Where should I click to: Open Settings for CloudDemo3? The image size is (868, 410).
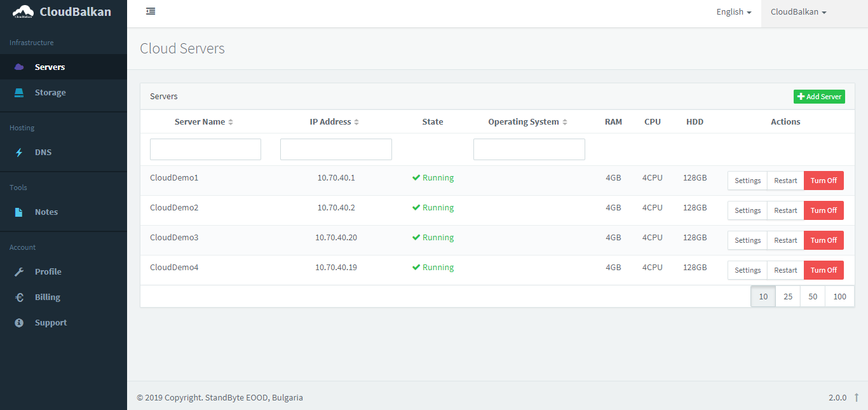[x=747, y=240]
